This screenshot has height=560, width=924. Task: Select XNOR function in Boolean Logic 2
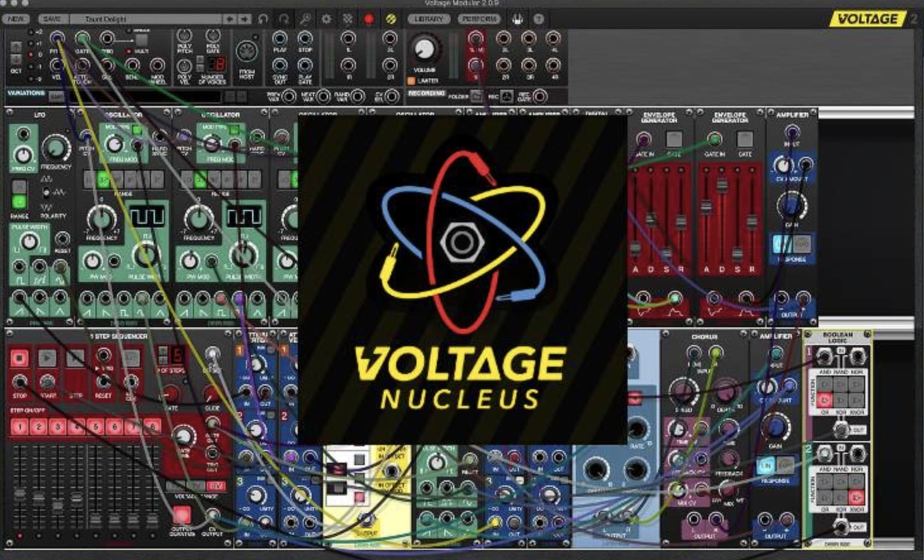coord(856,497)
